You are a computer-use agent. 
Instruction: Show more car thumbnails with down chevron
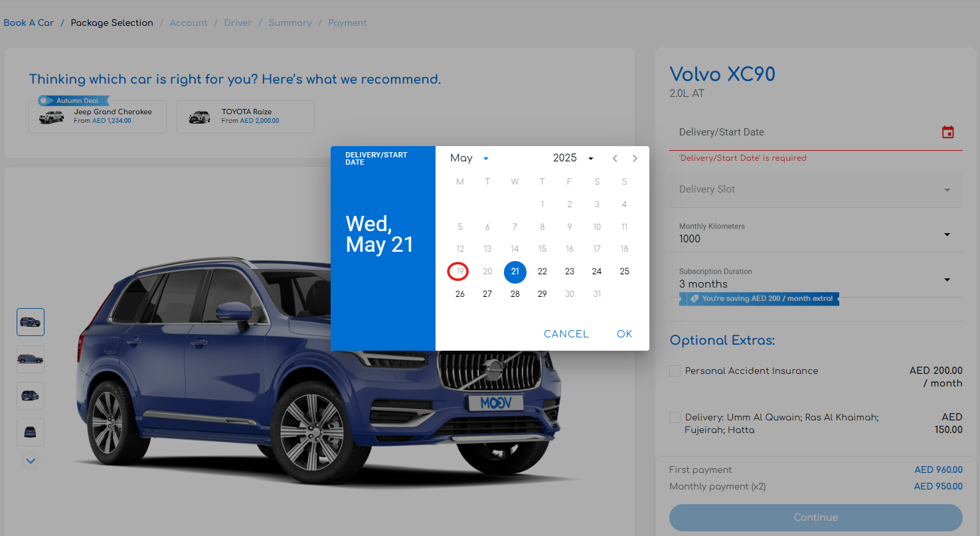point(31,460)
